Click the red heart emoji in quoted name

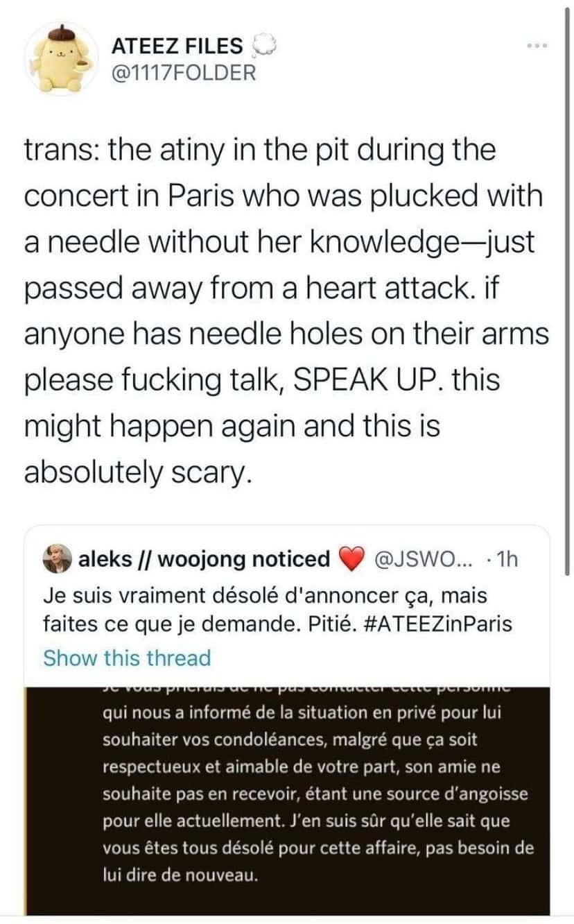(x=353, y=559)
